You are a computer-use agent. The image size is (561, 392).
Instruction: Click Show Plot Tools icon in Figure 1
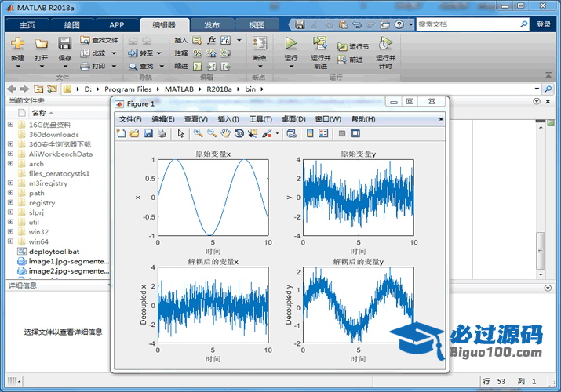[x=355, y=133]
